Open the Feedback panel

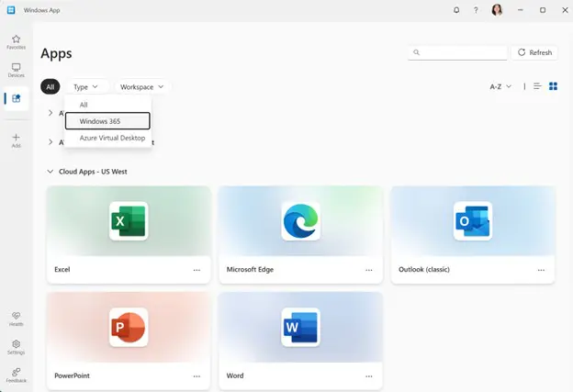(16, 374)
